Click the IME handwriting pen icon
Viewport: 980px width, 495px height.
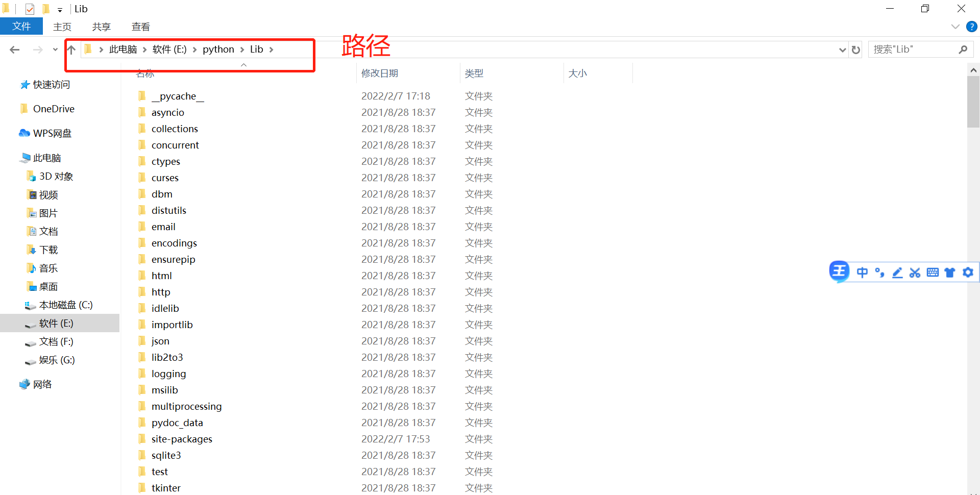(x=897, y=273)
